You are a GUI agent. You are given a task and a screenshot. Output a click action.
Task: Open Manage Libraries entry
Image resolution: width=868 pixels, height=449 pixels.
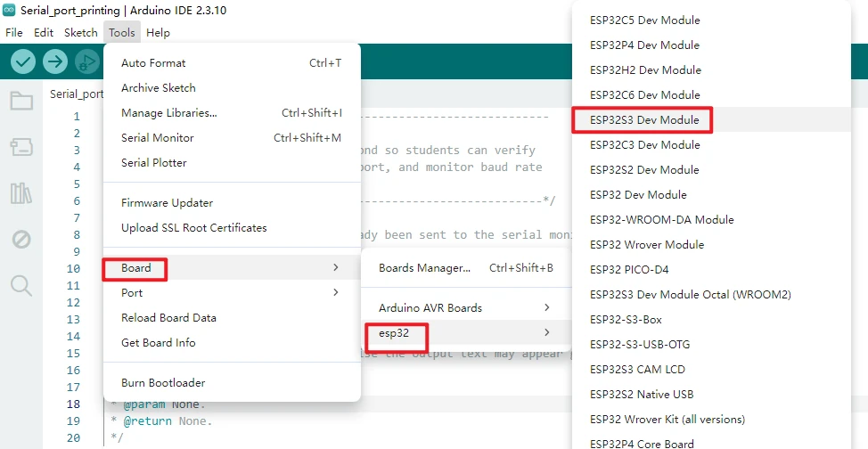[x=232, y=113]
